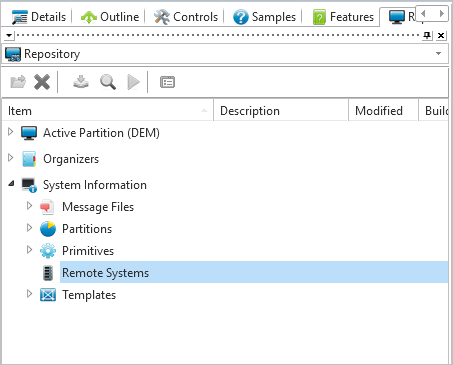Click the Description column header
Screen dimensions: 453x365
281,111
